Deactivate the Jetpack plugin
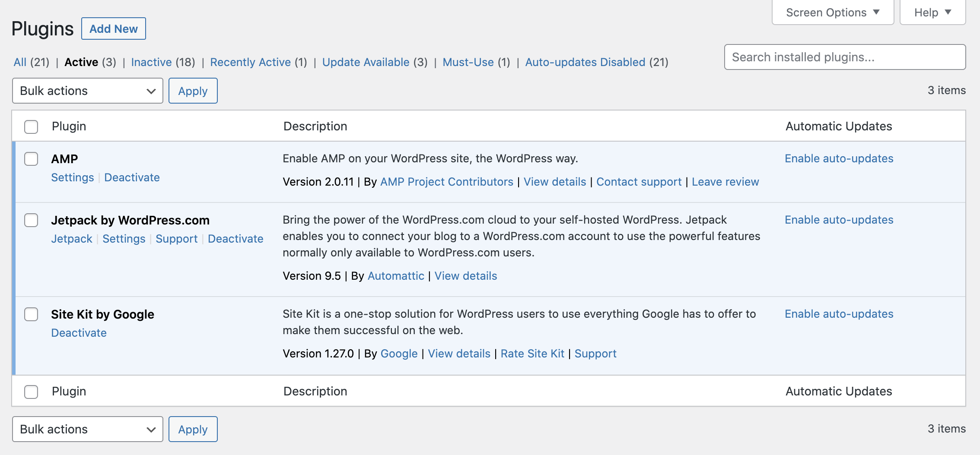Screen dimensions: 980x455 click(x=235, y=239)
